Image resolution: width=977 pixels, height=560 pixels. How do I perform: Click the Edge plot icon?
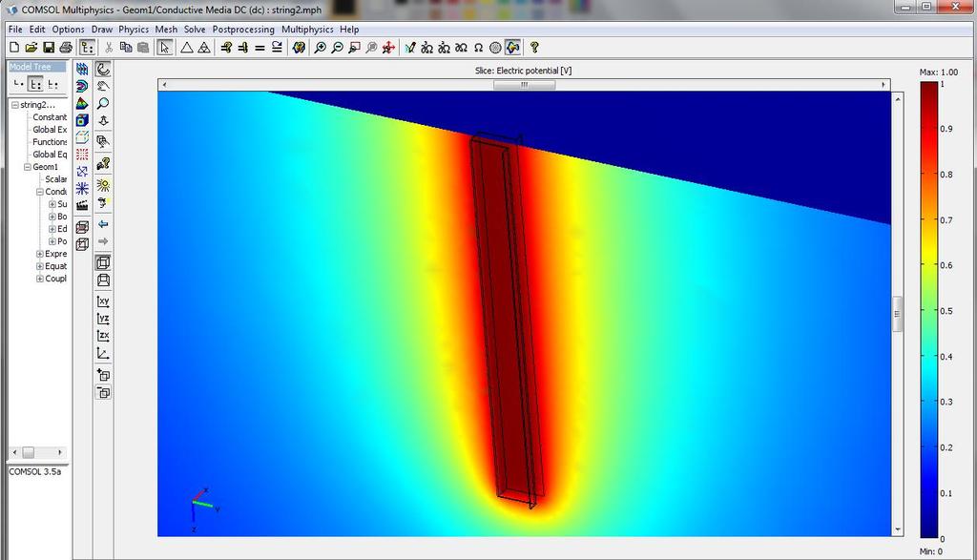pyautogui.click(x=82, y=137)
